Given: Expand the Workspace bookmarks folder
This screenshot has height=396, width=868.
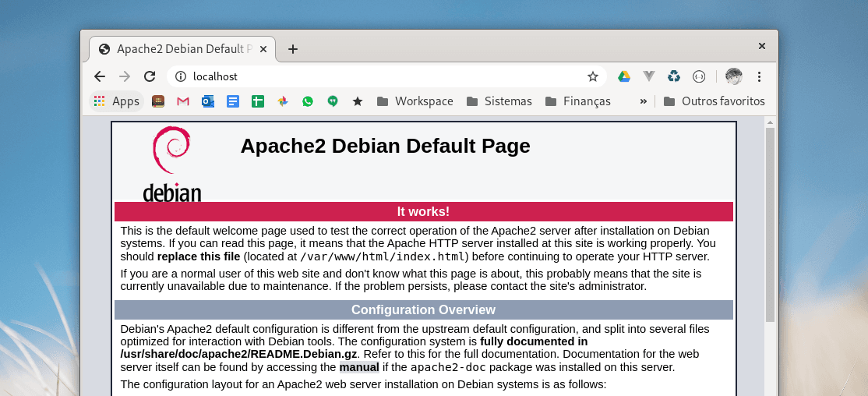Looking at the screenshot, I should pyautogui.click(x=415, y=101).
